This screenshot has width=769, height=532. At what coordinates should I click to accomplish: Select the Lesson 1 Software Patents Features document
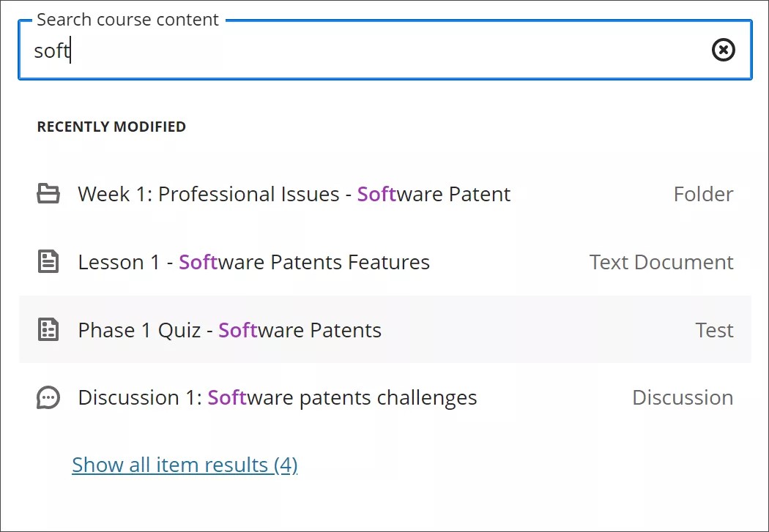point(253,262)
